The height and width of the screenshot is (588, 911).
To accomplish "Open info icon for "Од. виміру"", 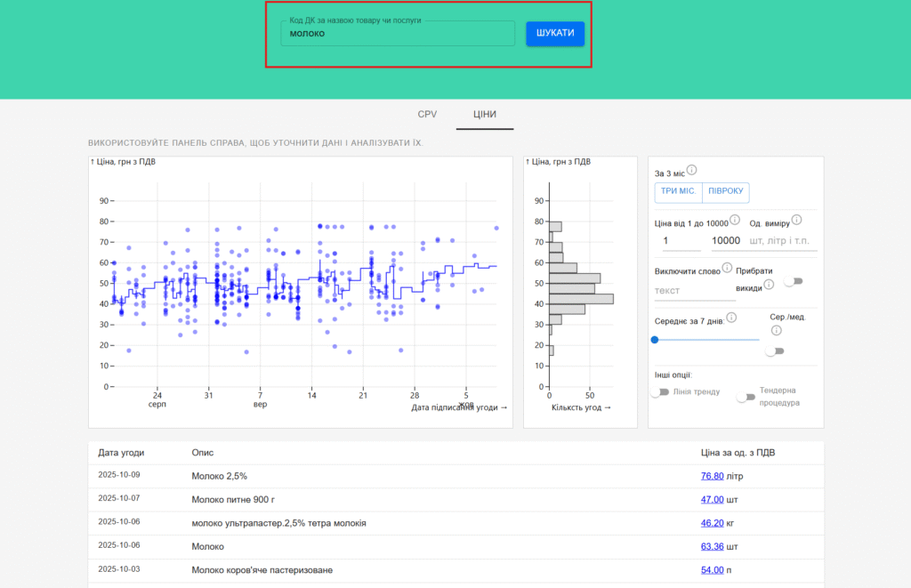I will (796, 220).
